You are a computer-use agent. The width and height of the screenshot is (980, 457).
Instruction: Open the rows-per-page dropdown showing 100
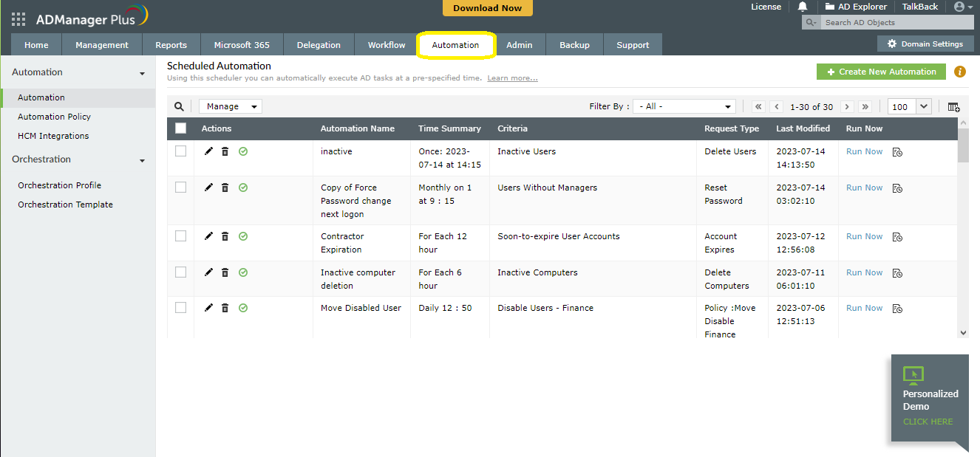pyautogui.click(x=909, y=106)
